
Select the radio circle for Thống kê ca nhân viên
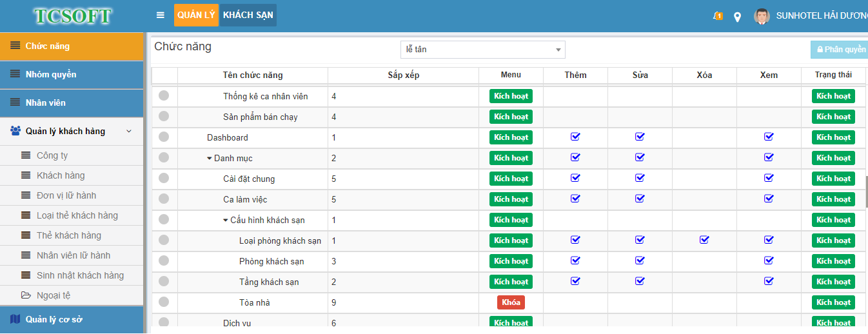tap(164, 95)
